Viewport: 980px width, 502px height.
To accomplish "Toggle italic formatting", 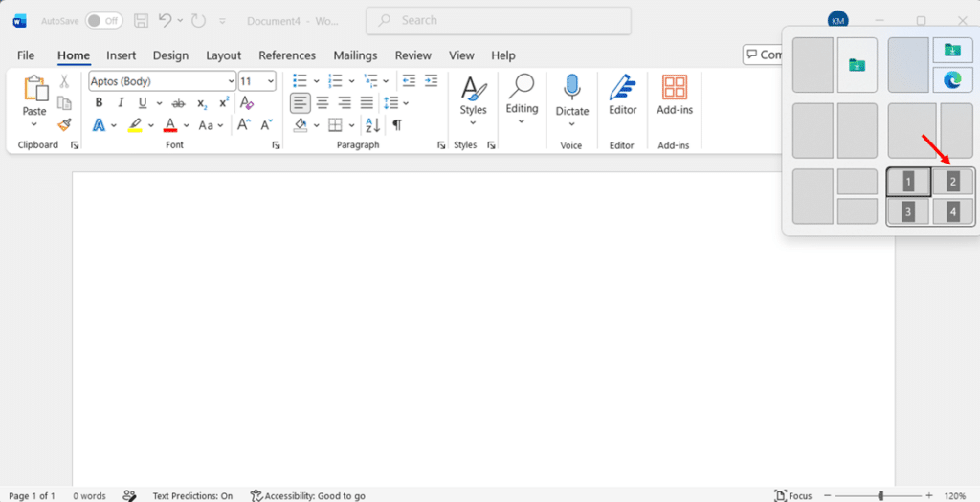I will coord(122,103).
